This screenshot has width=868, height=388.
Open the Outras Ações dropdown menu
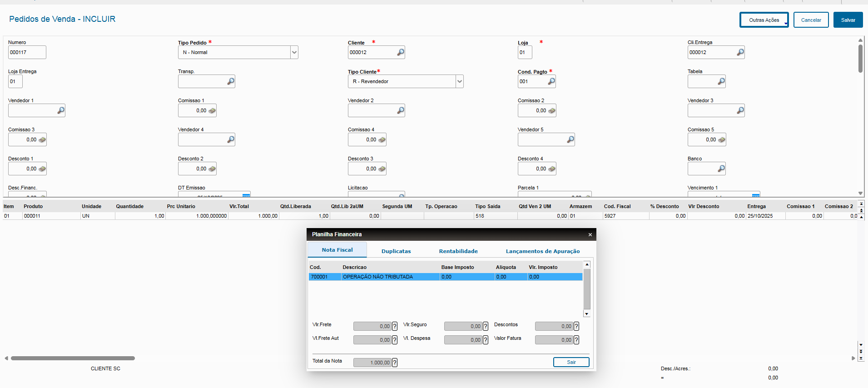tap(764, 20)
